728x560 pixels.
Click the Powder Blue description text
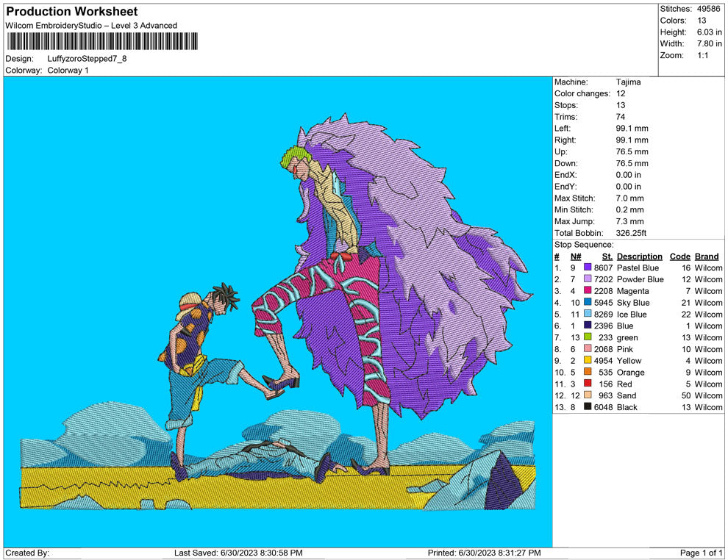pyautogui.click(x=640, y=280)
